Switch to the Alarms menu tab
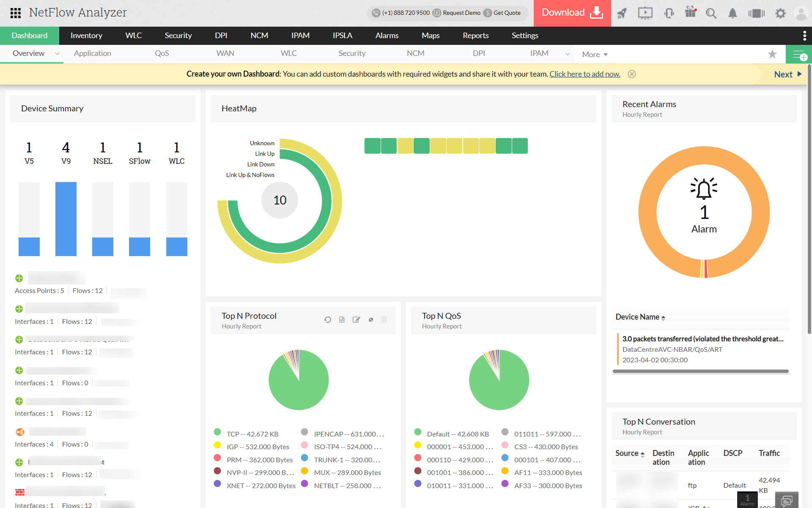 (387, 36)
